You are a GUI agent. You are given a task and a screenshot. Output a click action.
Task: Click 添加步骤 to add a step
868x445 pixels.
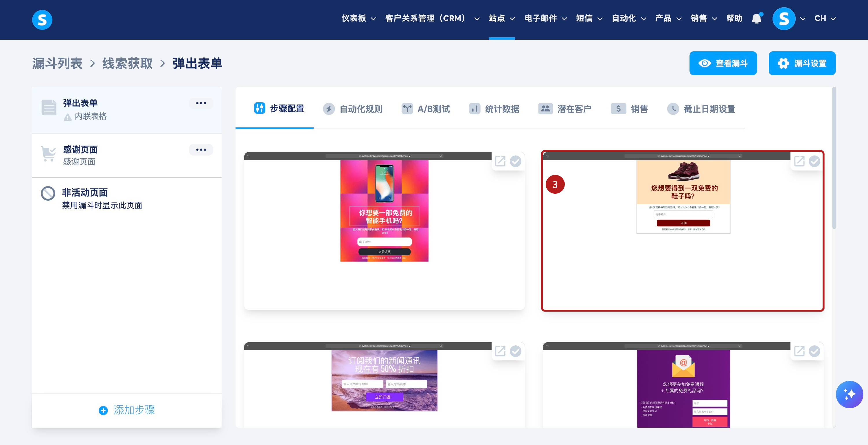pos(127,410)
